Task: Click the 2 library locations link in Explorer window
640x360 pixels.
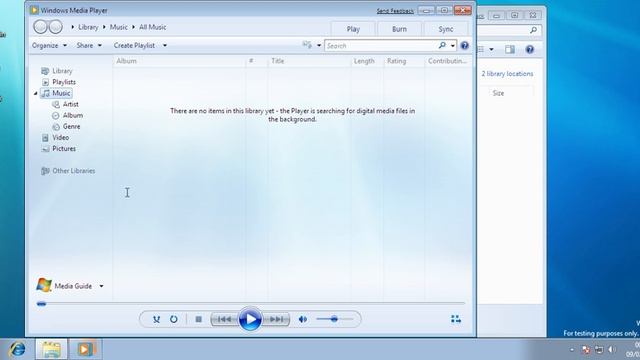Action: (507, 74)
